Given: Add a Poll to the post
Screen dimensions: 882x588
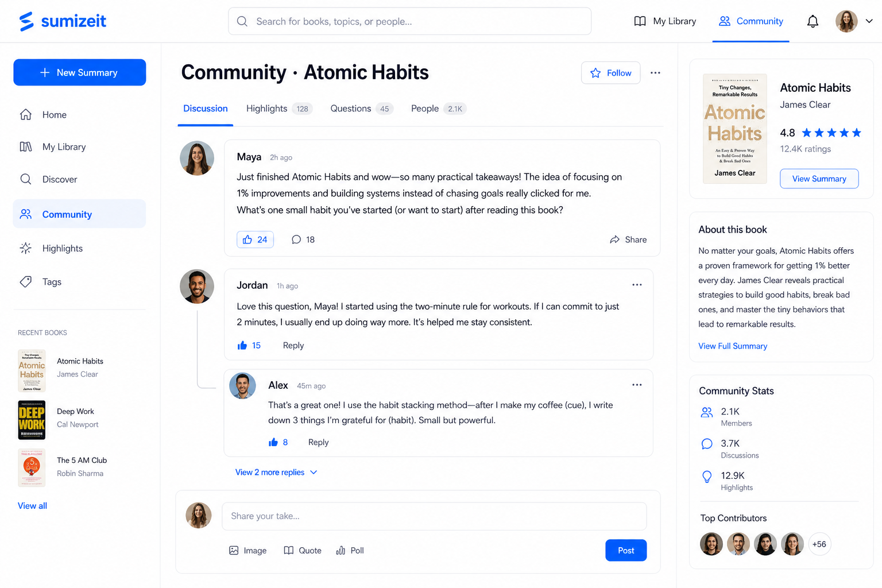Looking at the screenshot, I should click(350, 550).
